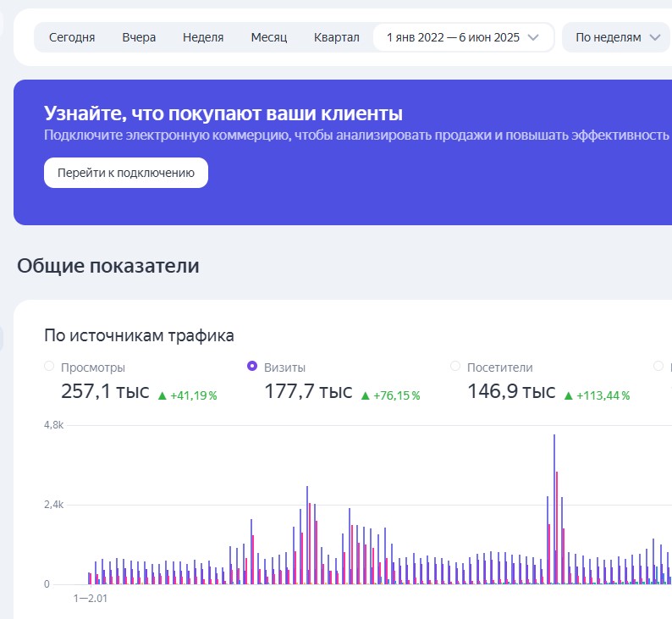Viewport: 672px width, 619px height.
Task: Switch to the Месяц period
Action: [x=268, y=37]
